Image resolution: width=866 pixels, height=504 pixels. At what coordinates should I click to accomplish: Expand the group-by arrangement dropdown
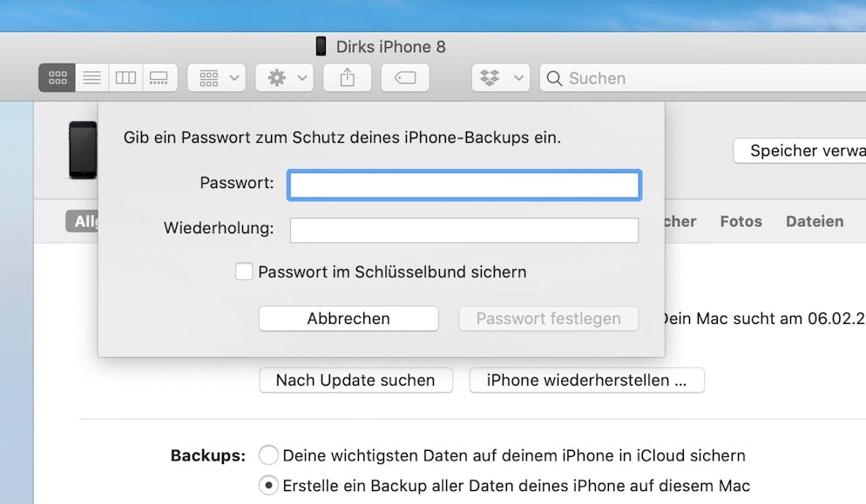point(216,77)
